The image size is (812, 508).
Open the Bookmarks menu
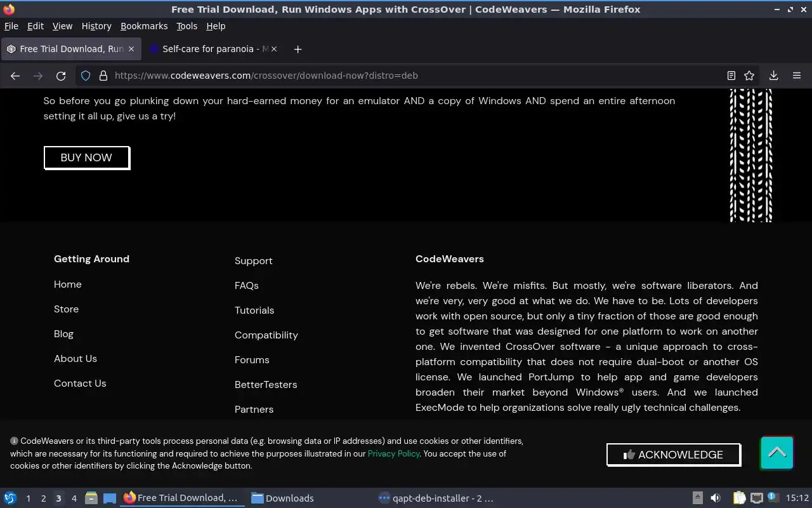pos(144,26)
